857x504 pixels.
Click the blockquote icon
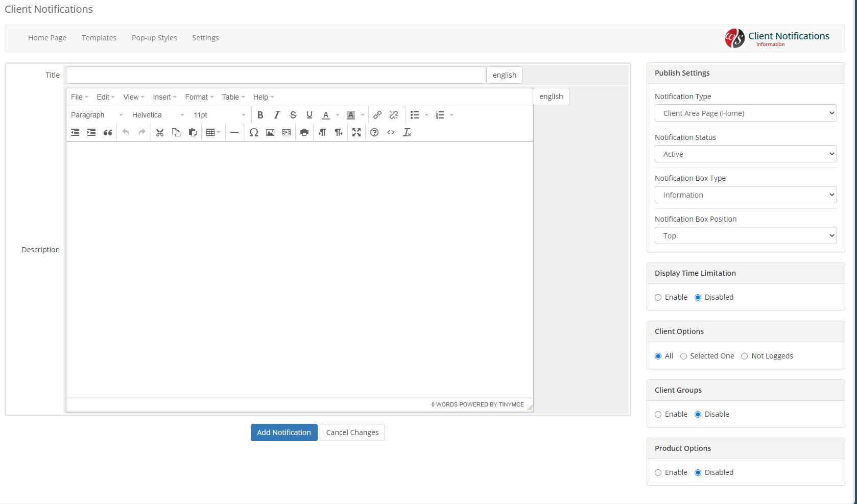point(108,132)
